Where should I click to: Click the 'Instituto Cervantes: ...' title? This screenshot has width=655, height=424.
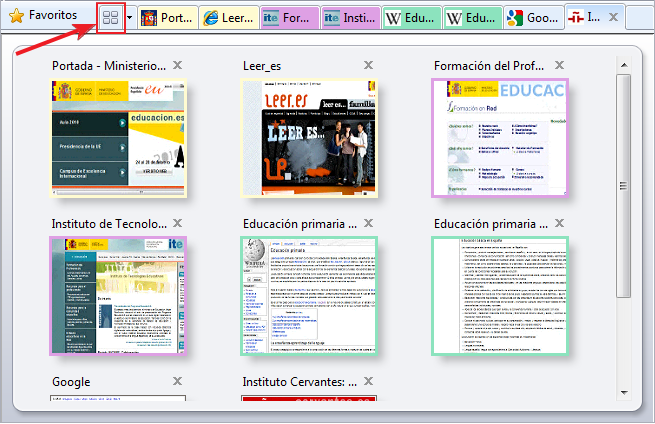[300, 382]
